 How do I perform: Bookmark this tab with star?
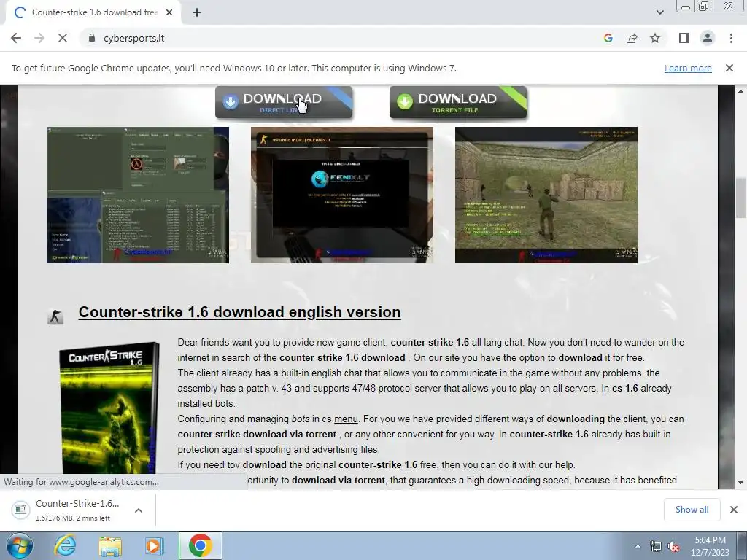point(656,38)
